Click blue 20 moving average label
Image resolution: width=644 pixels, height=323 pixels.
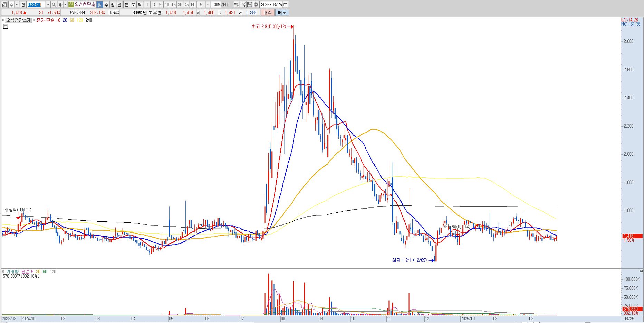point(65,20)
